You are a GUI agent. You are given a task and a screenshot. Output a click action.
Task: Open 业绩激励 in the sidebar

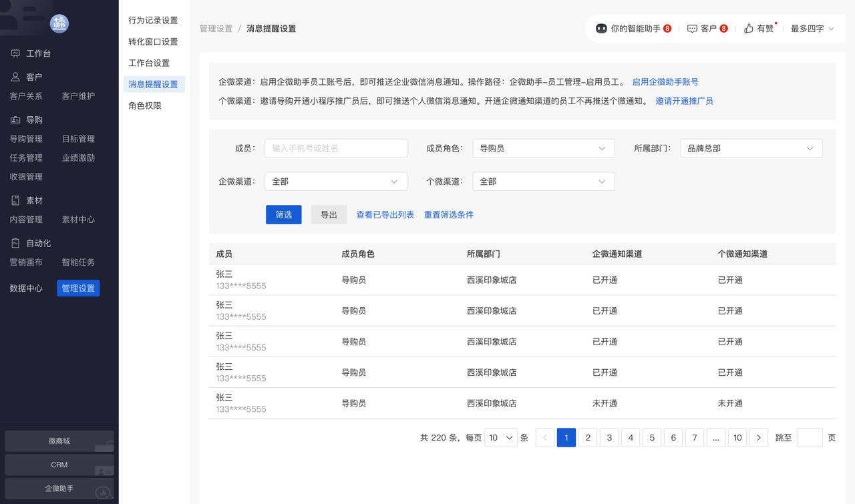point(78,158)
